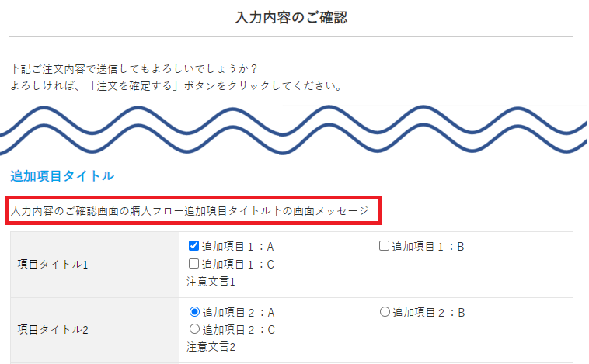Click the 注意文言2 note text
The image size is (589, 364).
(211, 346)
